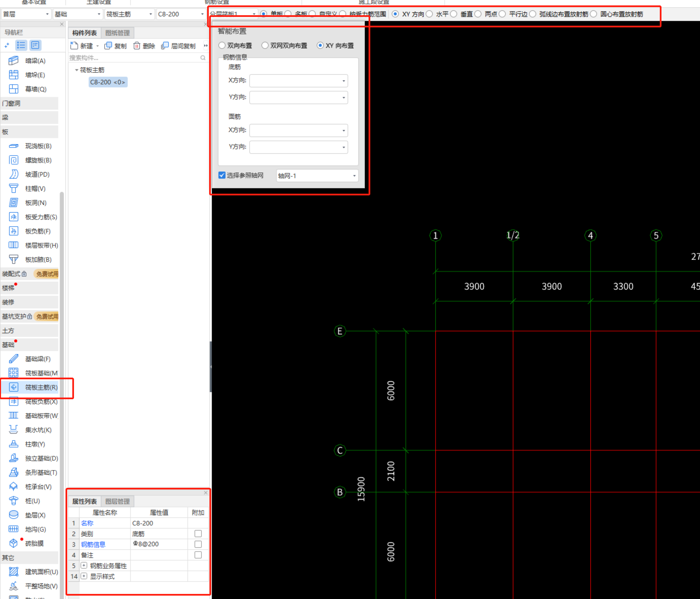Select the 基础梁(F) icon
Image resolution: width=700 pixels, height=599 pixels.
pos(14,359)
